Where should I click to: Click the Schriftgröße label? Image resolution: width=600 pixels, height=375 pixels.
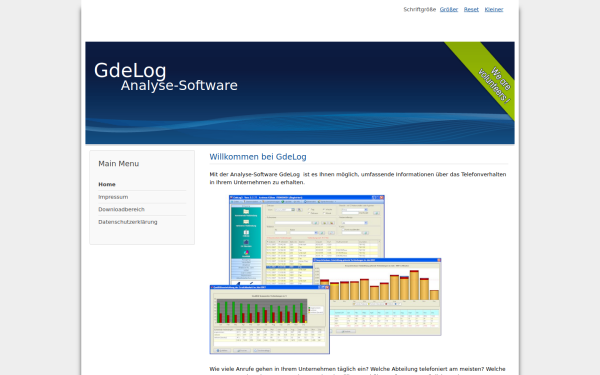pyautogui.click(x=419, y=10)
